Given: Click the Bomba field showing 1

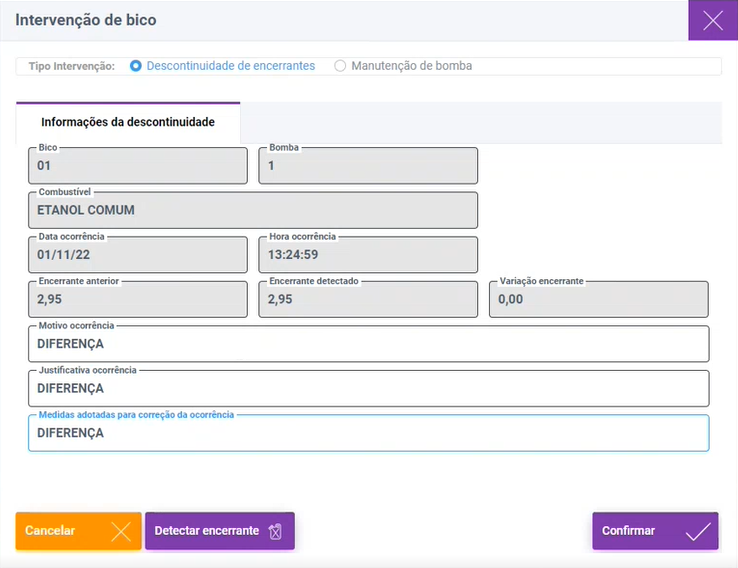Looking at the screenshot, I should 368,166.
